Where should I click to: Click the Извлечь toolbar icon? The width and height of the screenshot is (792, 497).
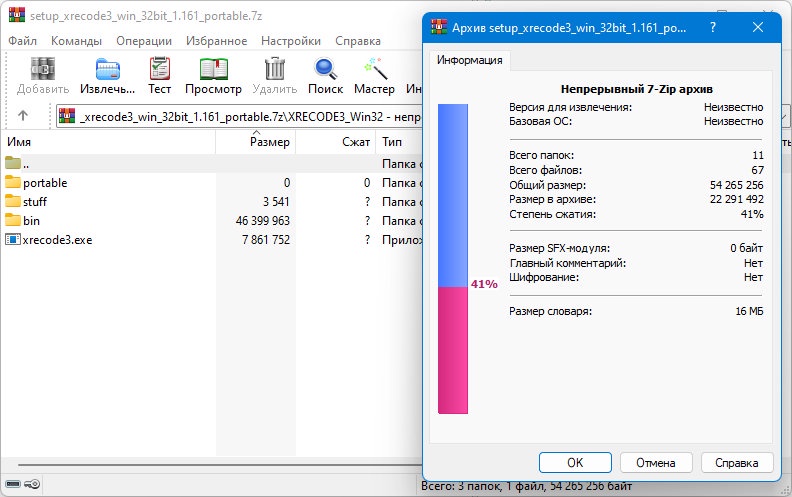click(108, 69)
